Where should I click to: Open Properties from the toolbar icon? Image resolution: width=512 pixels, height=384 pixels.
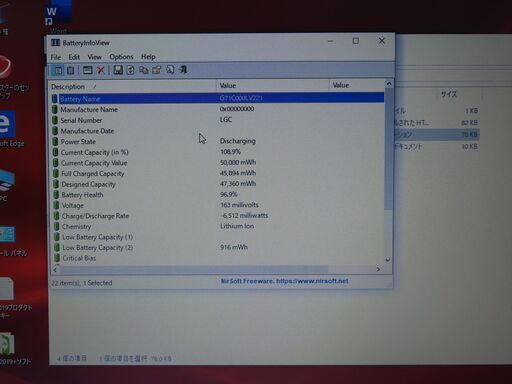[x=157, y=70]
